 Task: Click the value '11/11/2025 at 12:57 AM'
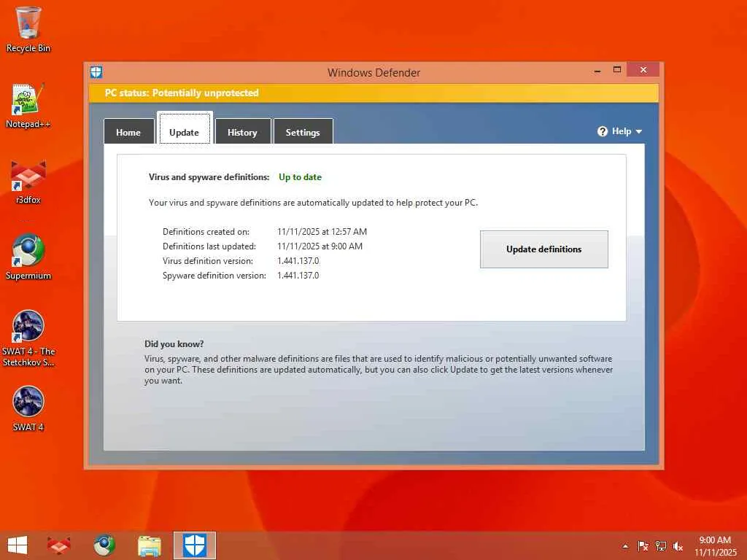(322, 232)
